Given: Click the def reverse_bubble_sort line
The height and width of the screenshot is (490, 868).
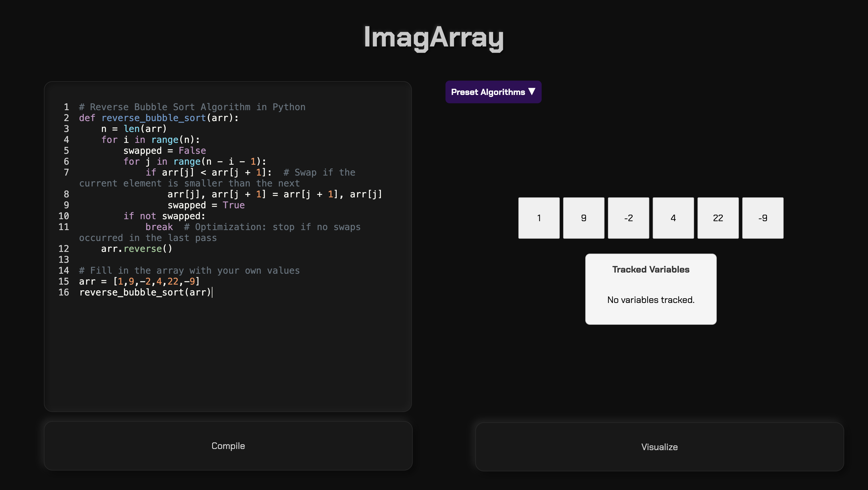Looking at the screenshot, I should 158,118.
